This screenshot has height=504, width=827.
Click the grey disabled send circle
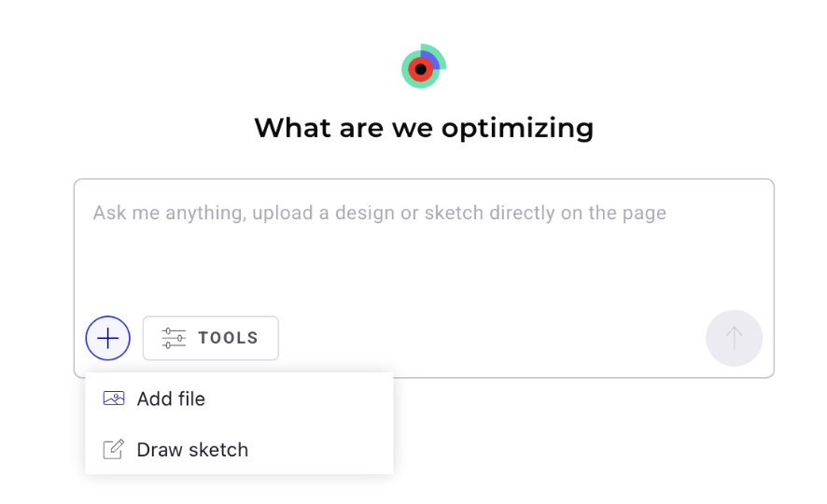point(734,338)
